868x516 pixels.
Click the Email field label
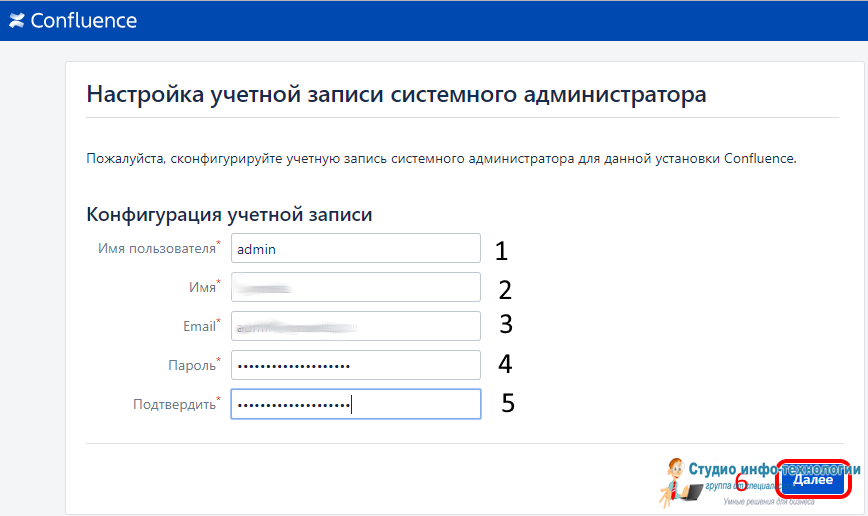click(199, 326)
